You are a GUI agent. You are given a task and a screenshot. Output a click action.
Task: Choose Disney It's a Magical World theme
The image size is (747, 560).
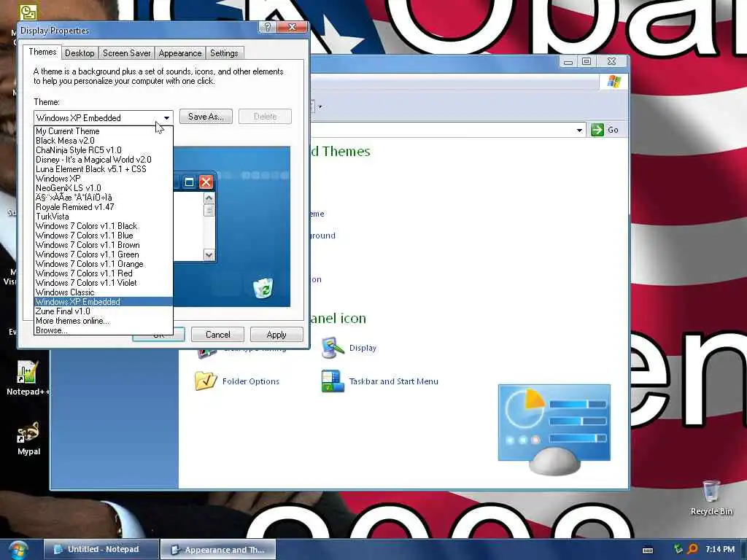click(104, 160)
